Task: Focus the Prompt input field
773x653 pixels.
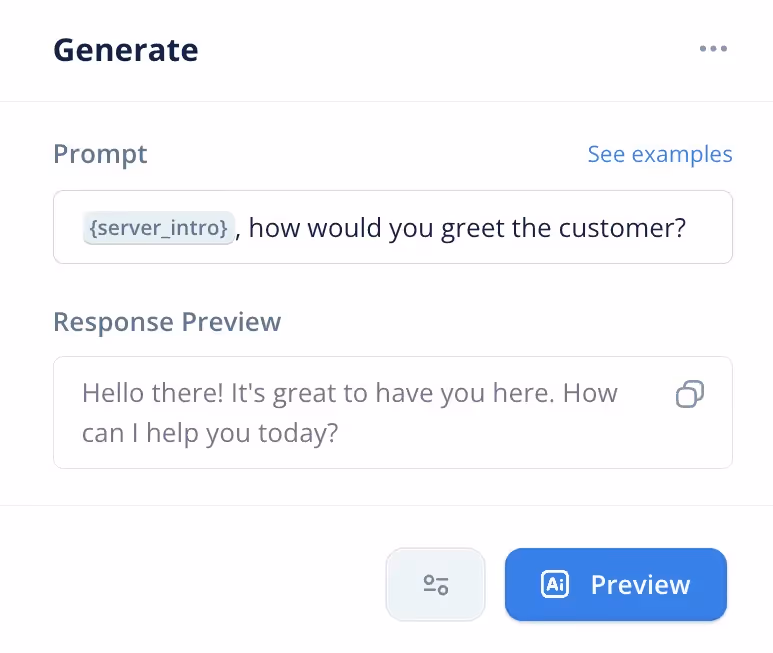Action: (x=393, y=227)
